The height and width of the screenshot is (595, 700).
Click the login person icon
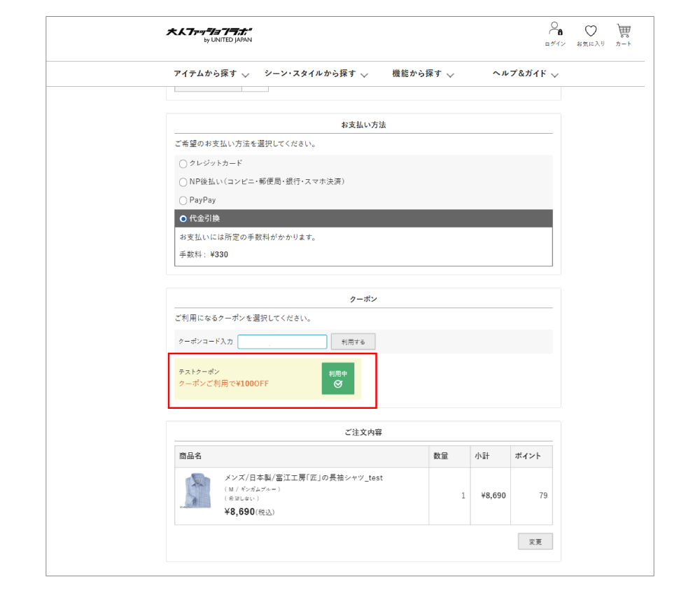pyautogui.click(x=554, y=29)
